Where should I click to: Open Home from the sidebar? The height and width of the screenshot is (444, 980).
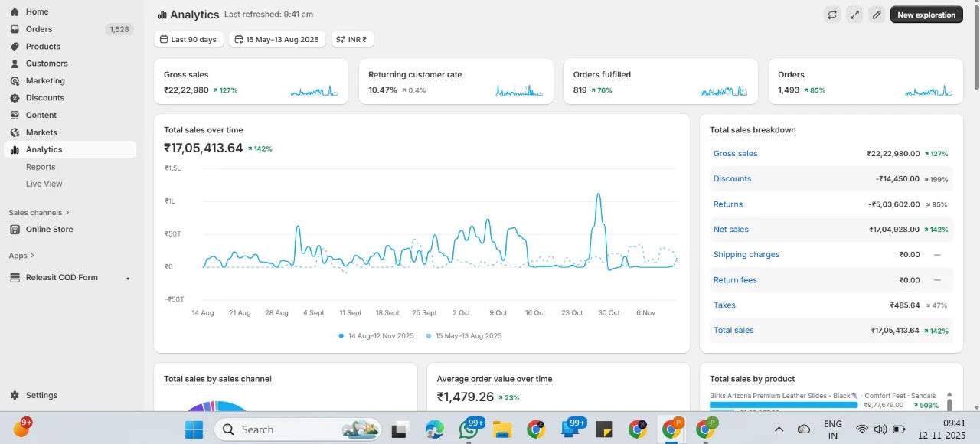(37, 11)
